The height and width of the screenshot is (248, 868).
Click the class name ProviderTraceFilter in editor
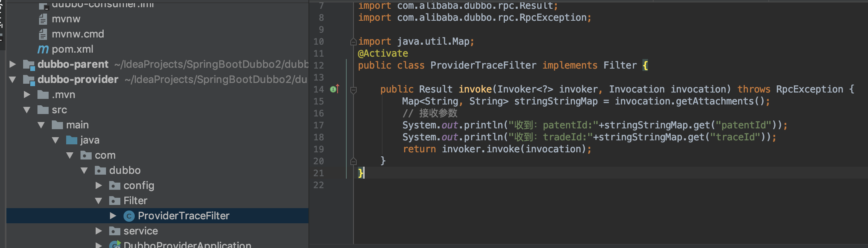click(x=483, y=65)
